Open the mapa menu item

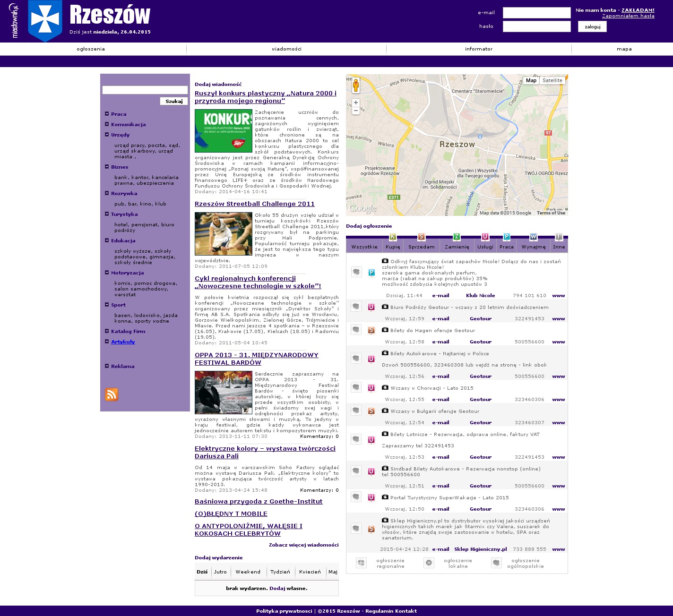pyautogui.click(x=624, y=49)
